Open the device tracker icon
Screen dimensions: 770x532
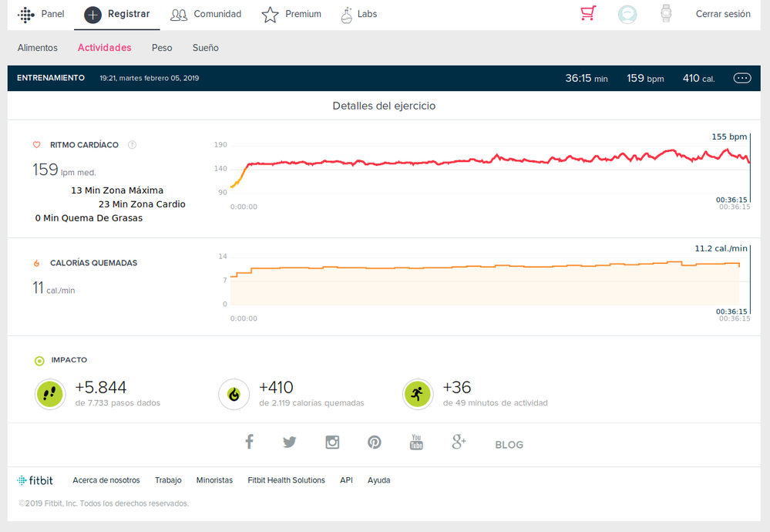tap(666, 14)
